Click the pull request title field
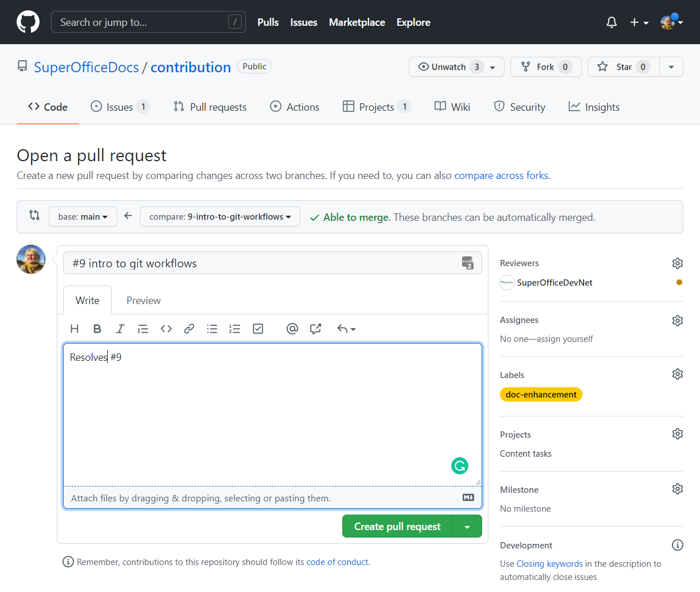700x592 pixels. click(x=272, y=263)
